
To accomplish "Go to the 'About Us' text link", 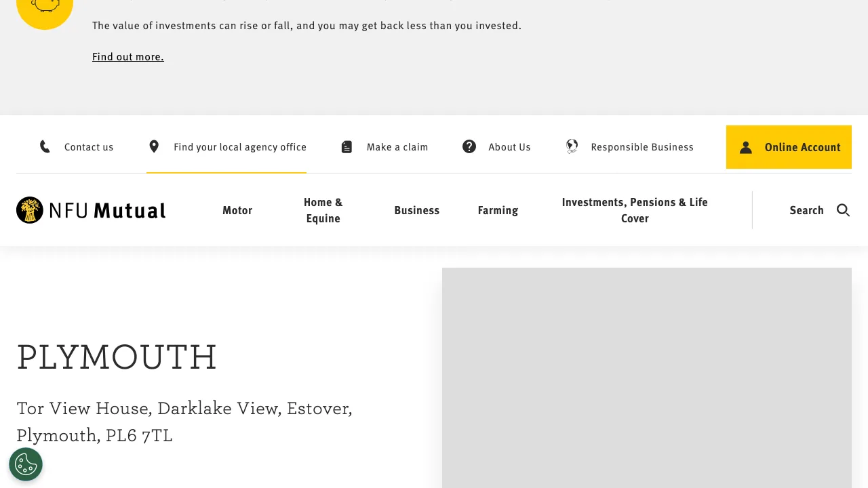I will 509,147.
